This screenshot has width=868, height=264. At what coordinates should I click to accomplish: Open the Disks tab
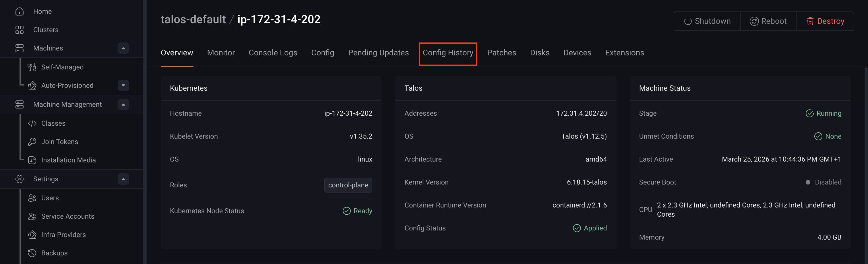coord(539,53)
